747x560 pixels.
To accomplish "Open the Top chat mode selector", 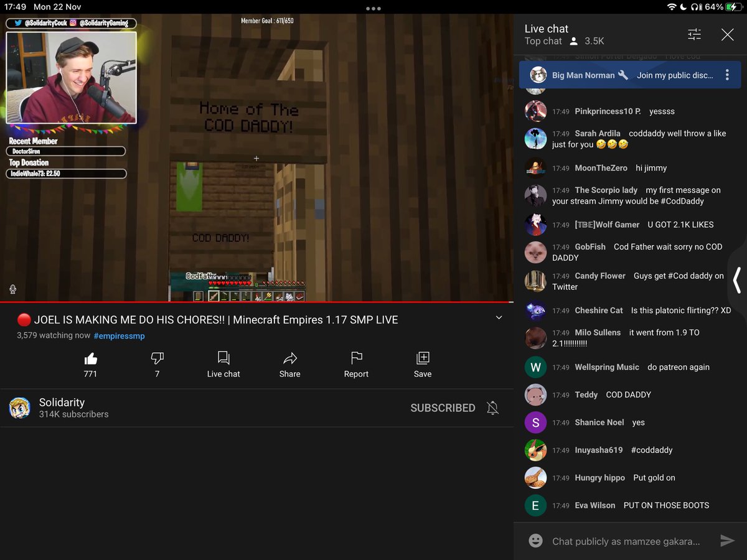I will [x=543, y=41].
